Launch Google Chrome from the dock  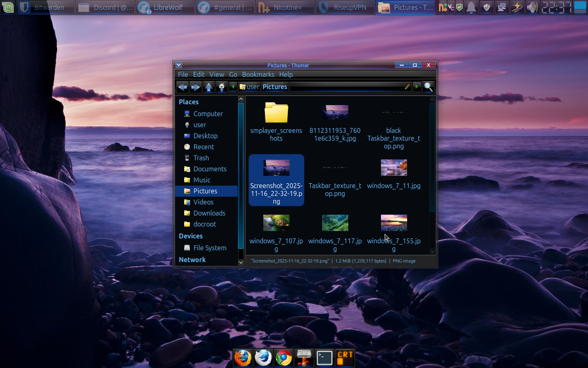[x=284, y=358]
